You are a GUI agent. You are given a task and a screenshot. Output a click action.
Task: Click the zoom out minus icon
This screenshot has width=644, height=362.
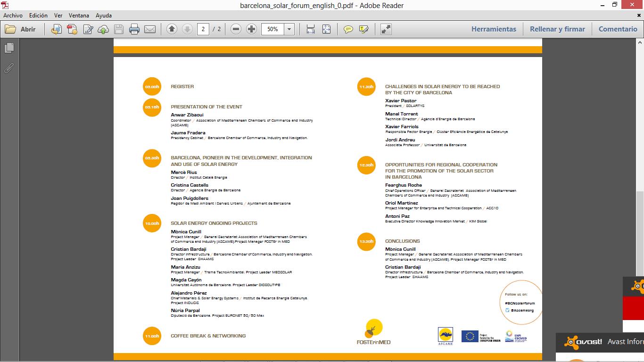(x=236, y=29)
